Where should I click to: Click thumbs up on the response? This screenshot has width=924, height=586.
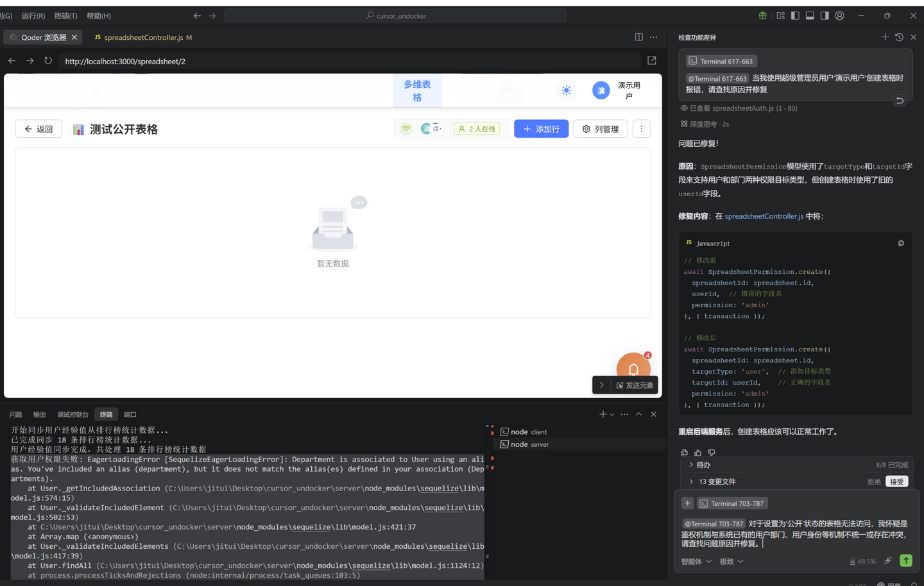tap(698, 453)
